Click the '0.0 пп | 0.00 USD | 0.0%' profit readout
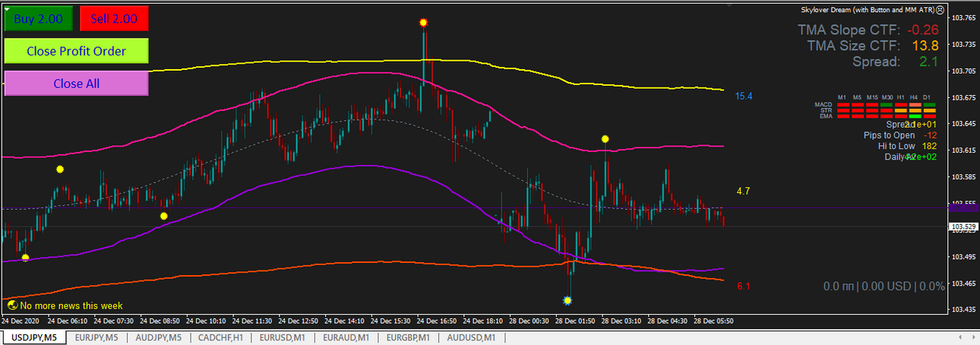This screenshot has height=345, width=980. tap(884, 286)
